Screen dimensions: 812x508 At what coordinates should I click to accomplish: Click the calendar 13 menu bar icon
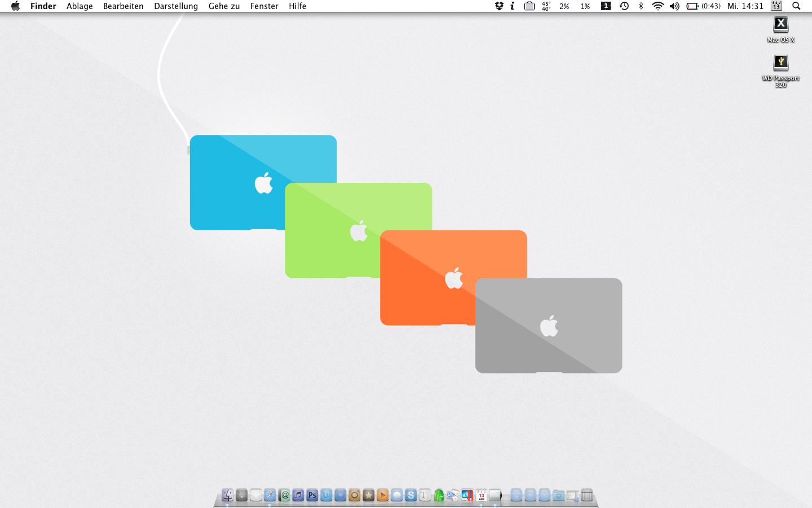click(776, 6)
